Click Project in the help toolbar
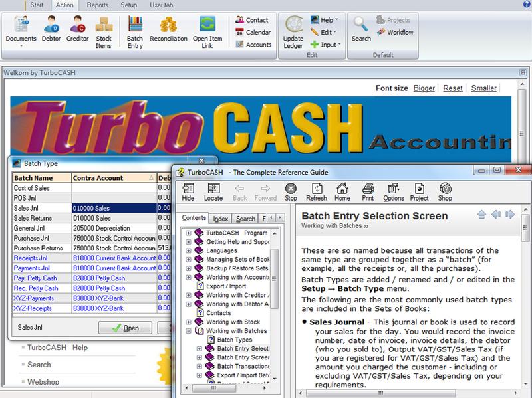The image size is (532, 398). click(420, 192)
